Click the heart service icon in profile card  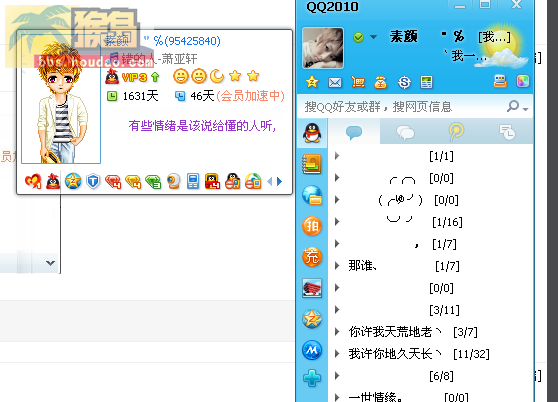coord(33,181)
